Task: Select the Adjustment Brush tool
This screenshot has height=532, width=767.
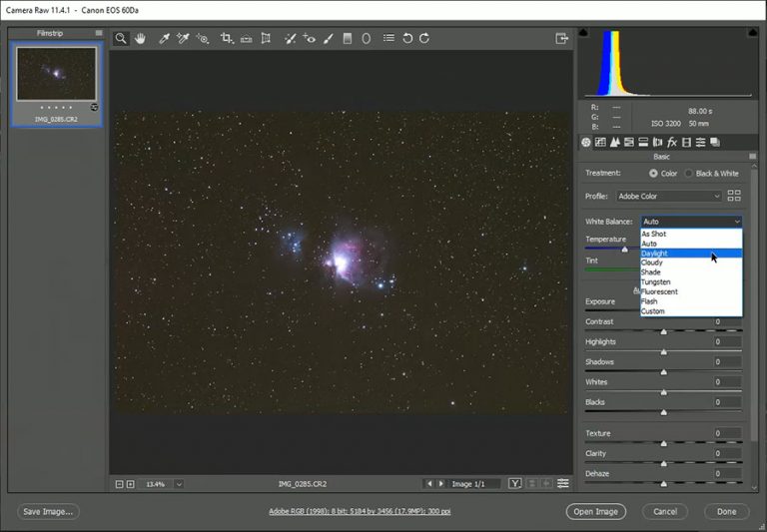Action: point(329,38)
